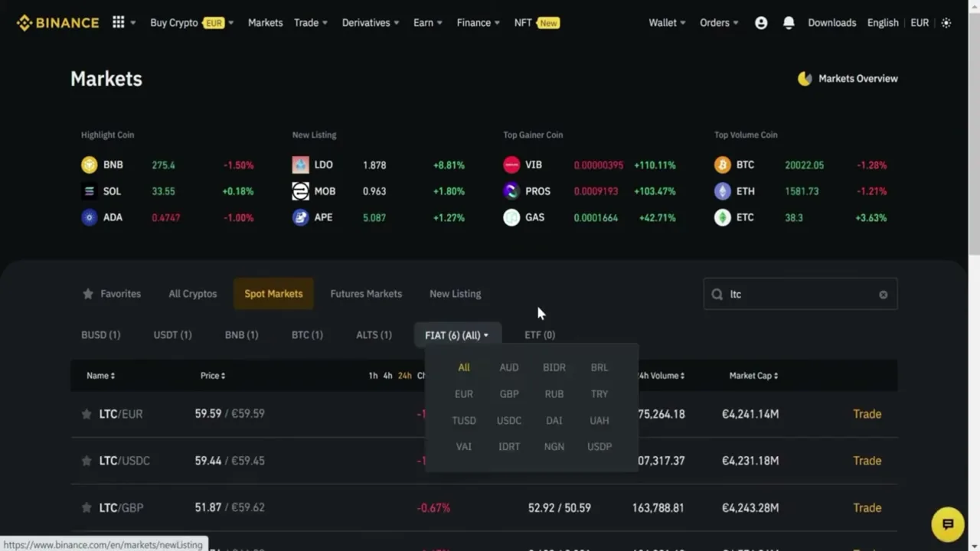Toggle the light/dark theme icon
The width and height of the screenshot is (980, 551).
(x=946, y=23)
